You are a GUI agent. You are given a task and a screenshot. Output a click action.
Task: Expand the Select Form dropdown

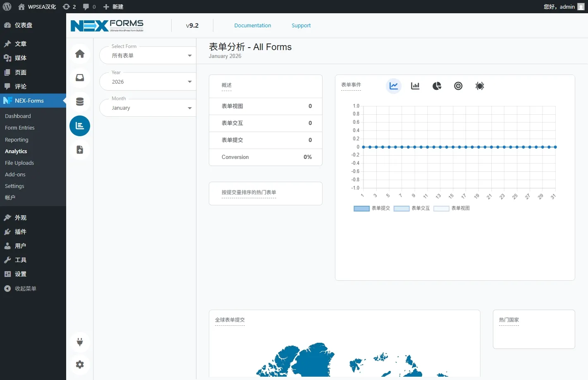tap(148, 55)
